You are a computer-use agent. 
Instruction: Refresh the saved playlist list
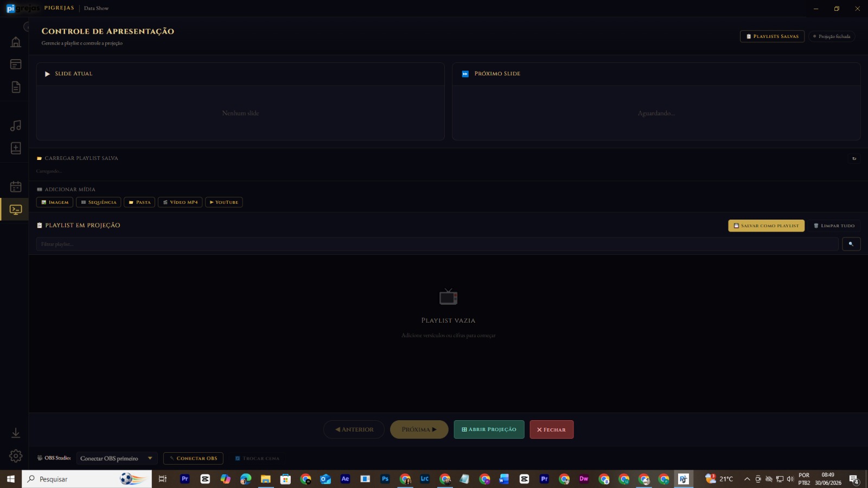pyautogui.click(x=854, y=158)
